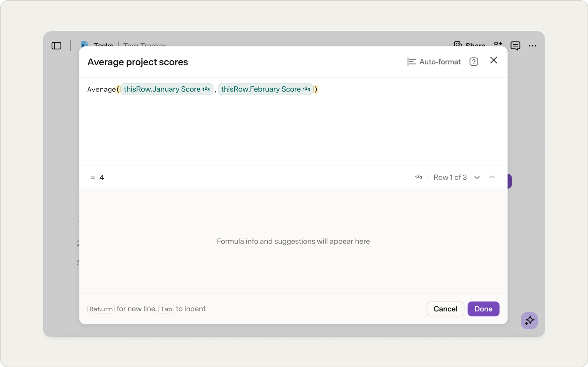Close the formula editor dialog

coord(494,60)
